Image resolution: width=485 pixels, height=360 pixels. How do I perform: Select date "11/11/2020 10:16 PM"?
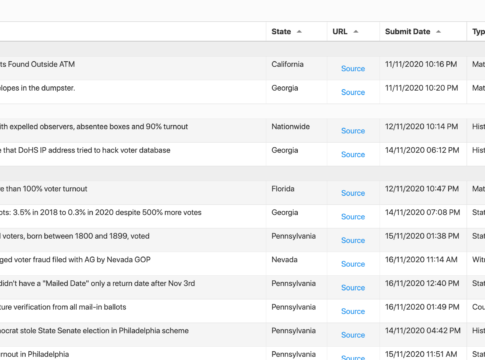coord(421,64)
